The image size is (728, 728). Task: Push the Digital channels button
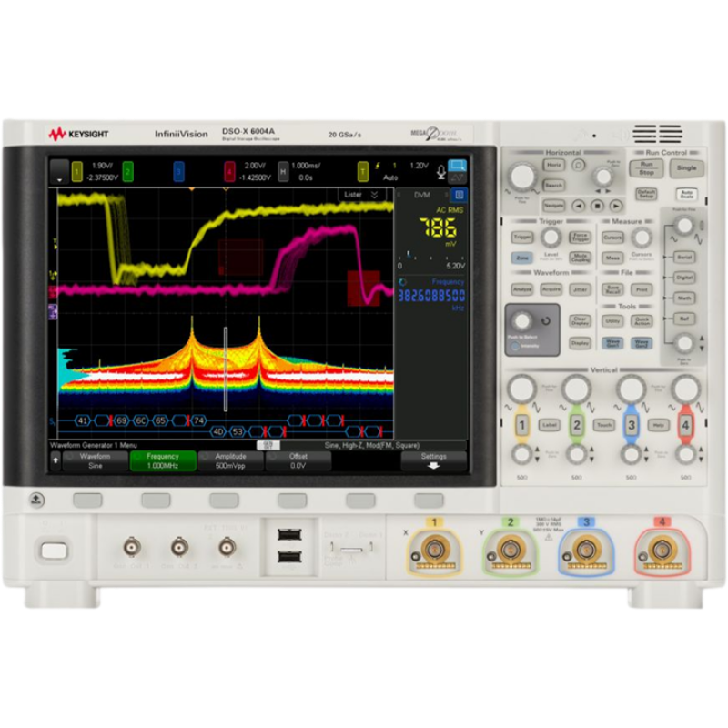click(x=684, y=278)
